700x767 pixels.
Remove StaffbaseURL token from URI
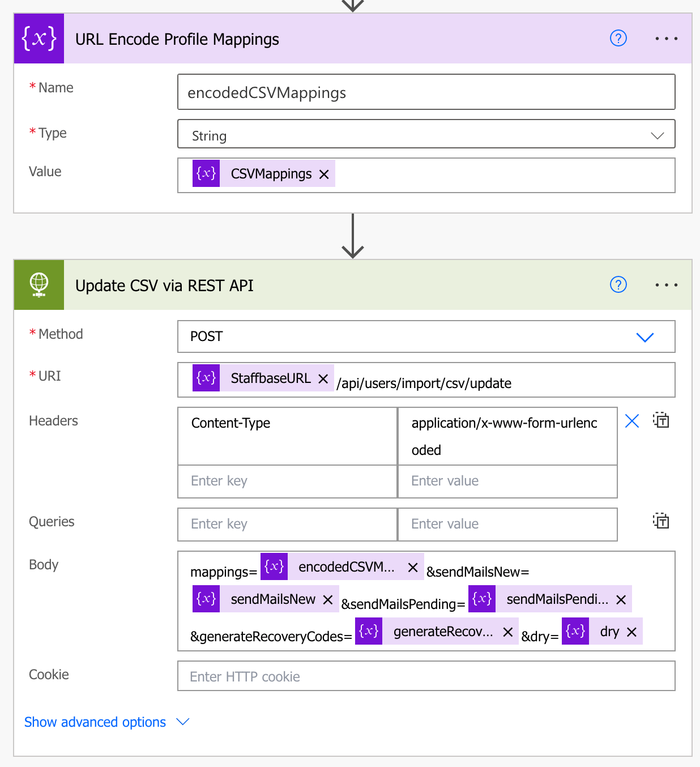(x=323, y=378)
